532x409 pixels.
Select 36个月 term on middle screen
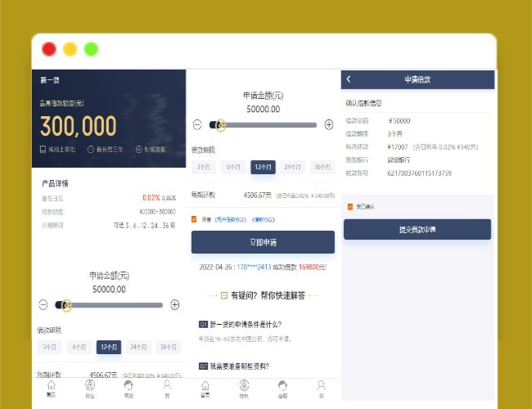click(322, 167)
